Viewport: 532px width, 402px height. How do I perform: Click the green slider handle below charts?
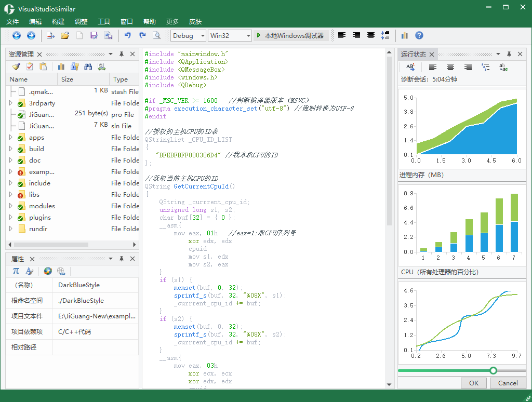[494, 370]
